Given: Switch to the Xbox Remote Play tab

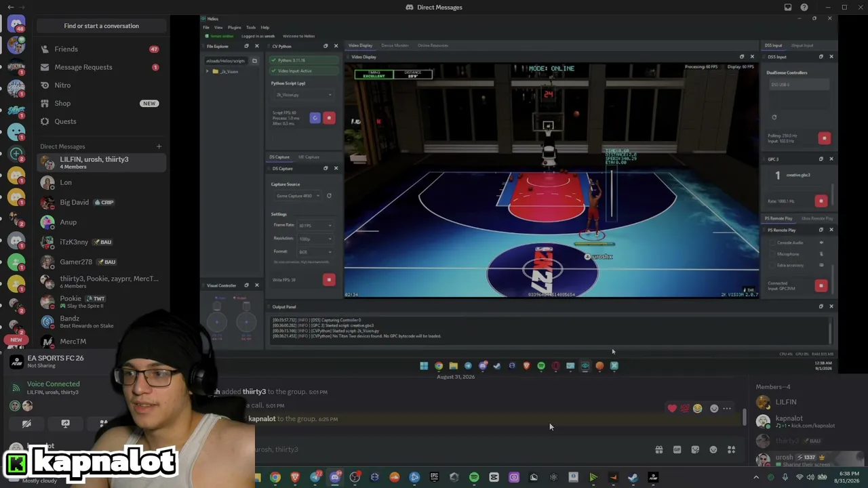Looking at the screenshot, I should [817, 218].
